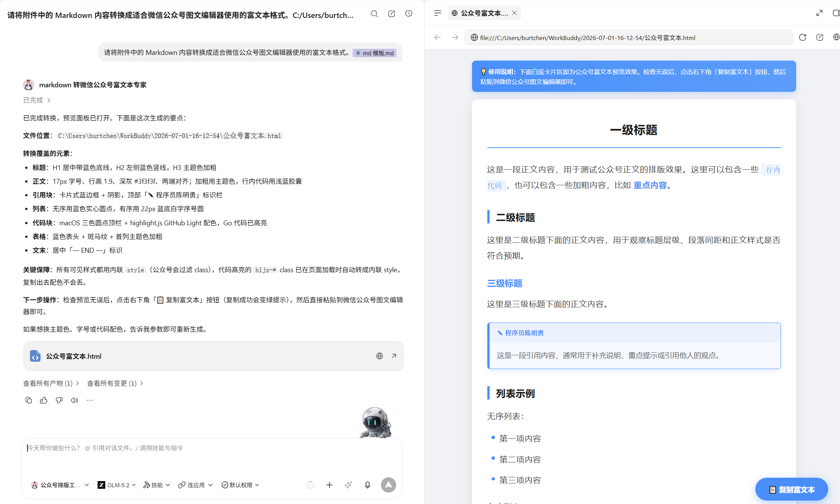The width and height of the screenshot is (840, 504).
Task: Reload the preview page
Action: click(803, 37)
